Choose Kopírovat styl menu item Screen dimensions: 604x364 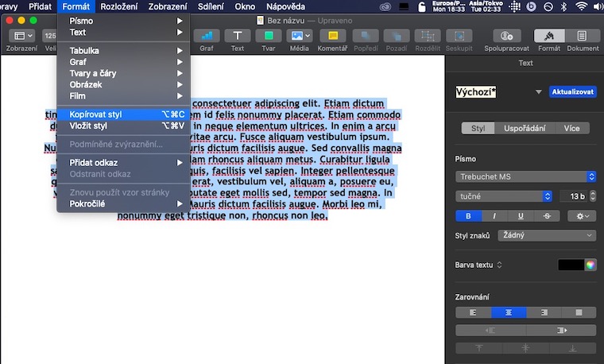(124, 114)
